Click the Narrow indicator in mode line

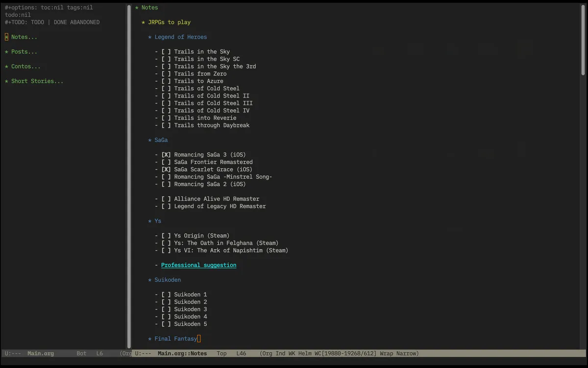pyautogui.click(x=406, y=353)
